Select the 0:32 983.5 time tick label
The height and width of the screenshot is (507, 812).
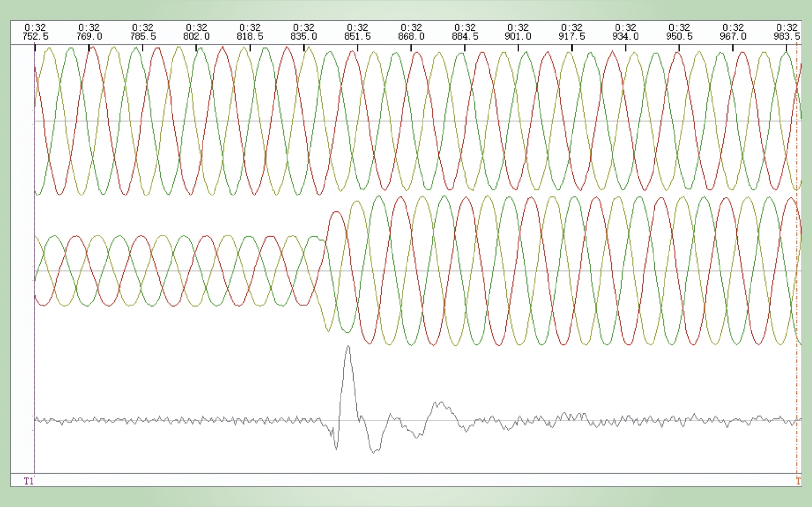tap(787, 32)
